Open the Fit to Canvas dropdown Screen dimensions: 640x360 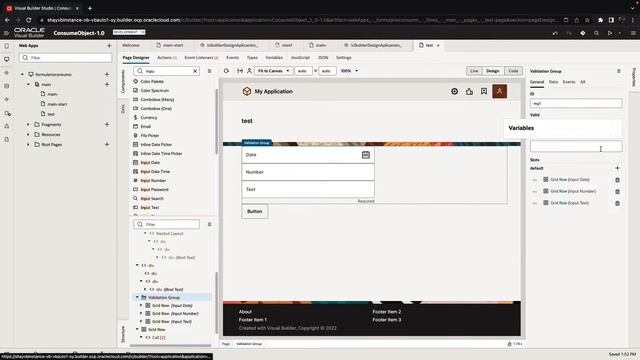pyautogui.click(x=273, y=71)
